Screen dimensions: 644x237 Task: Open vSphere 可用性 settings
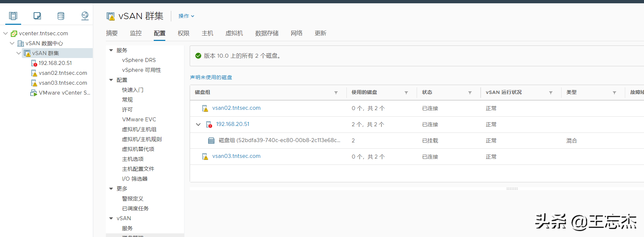coord(142,70)
